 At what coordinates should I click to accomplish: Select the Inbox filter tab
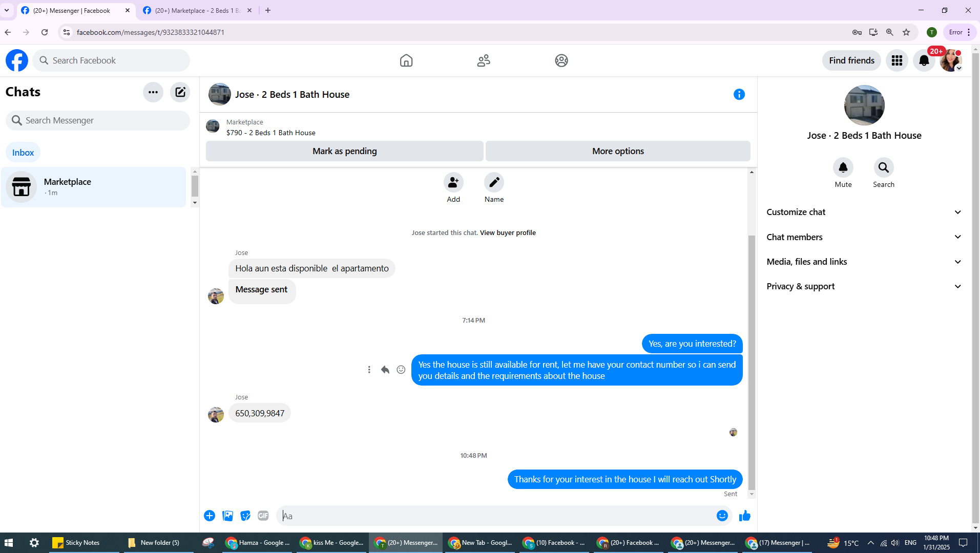coord(23,153)
